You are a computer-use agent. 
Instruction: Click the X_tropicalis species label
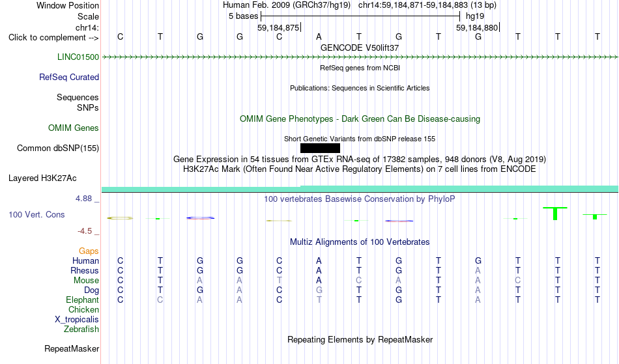[77, 320]
